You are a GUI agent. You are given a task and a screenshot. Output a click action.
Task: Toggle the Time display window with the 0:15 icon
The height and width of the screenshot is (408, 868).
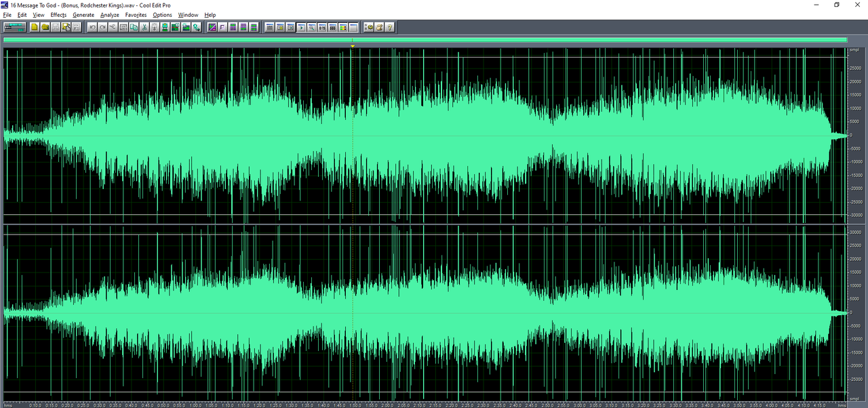point(321,27)
